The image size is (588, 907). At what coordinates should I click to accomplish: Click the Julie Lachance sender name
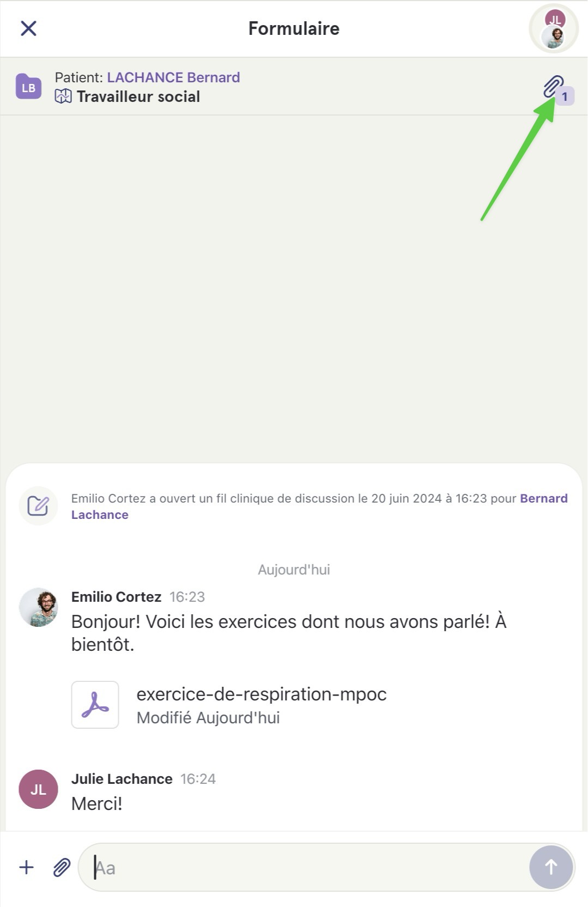(x=122, y=779)
